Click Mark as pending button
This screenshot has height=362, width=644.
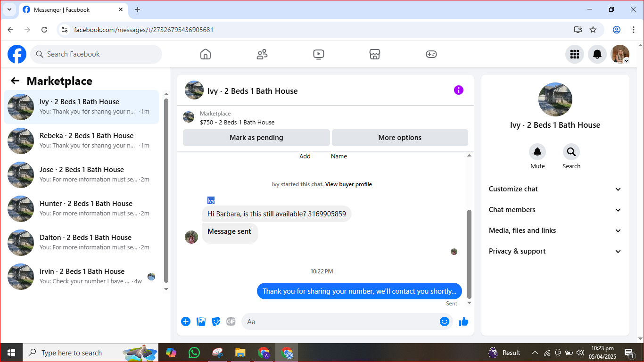tap(256, 138)
